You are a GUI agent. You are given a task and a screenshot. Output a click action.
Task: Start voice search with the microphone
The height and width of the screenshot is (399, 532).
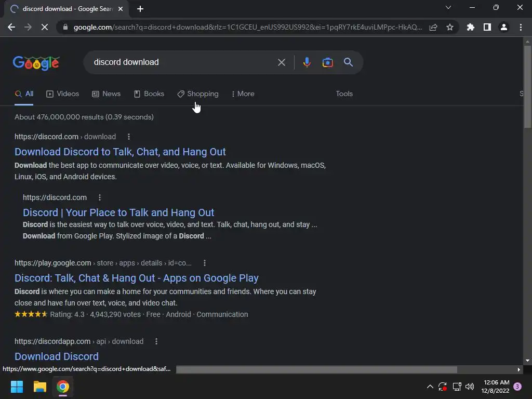coord(307,62)
